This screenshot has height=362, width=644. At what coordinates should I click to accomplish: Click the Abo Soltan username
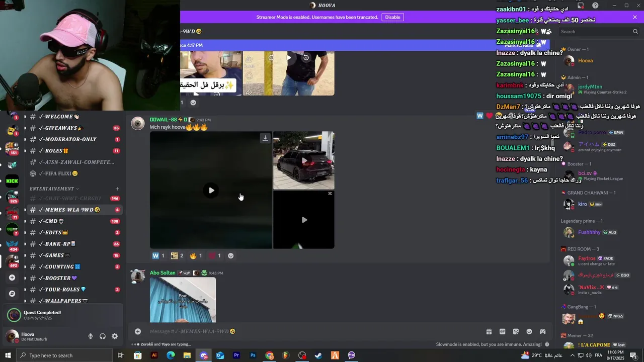tap(163, 273)
